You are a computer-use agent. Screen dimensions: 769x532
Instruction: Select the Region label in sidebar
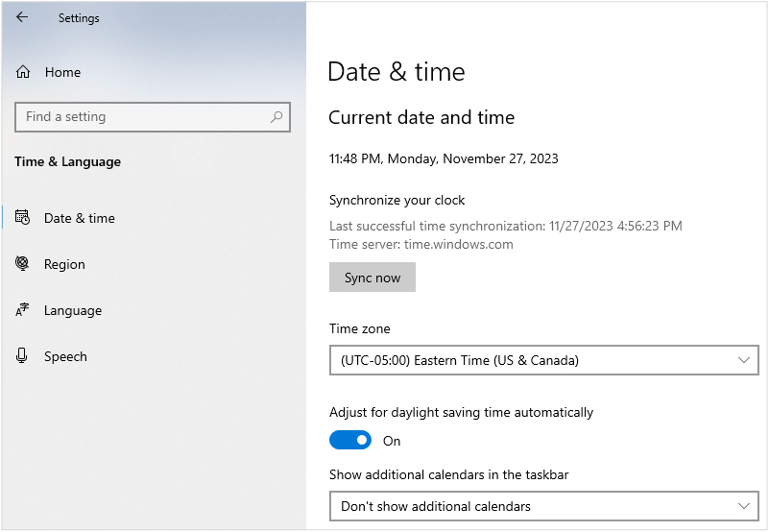[64, 264]
